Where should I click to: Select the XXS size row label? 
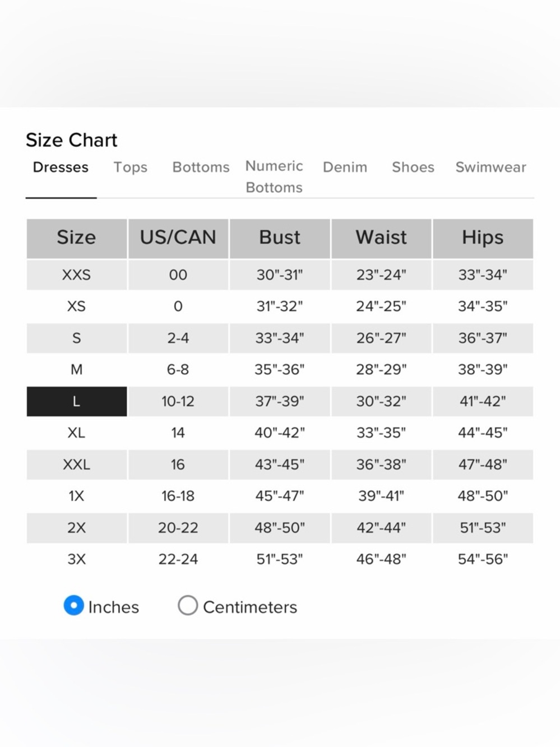click(77, 275)
